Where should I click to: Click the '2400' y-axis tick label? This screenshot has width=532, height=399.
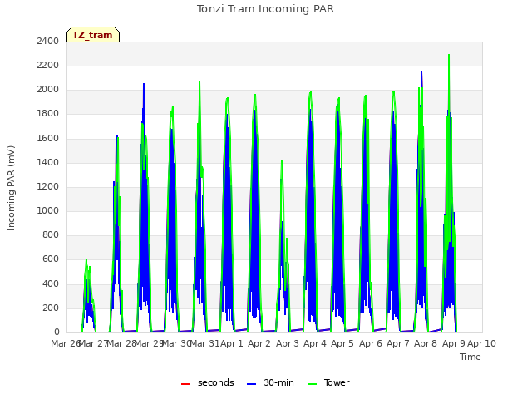(48, 42)
